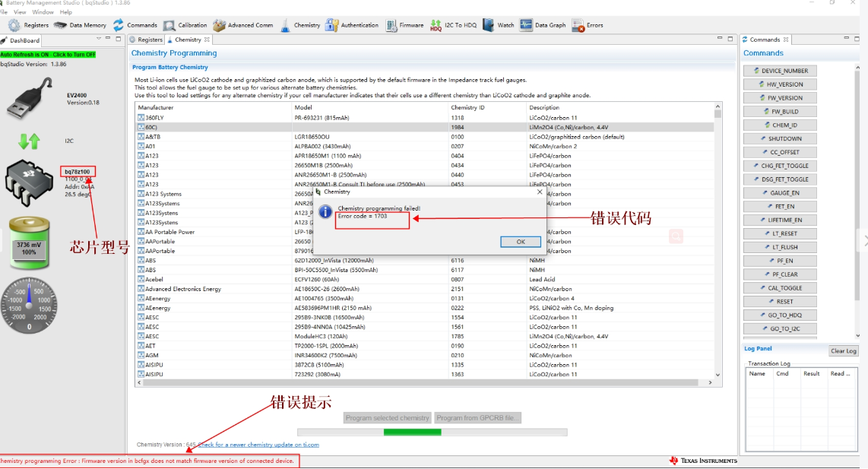Open the Registers panel view menu dropdown
The width and height of the screenshot is (868, 469).
tap(97, 36)
